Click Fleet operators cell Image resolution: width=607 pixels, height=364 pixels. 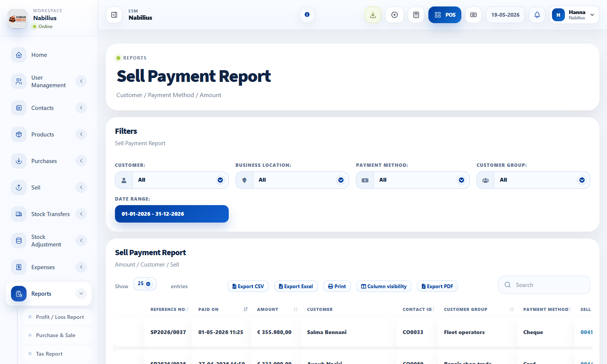pyautogui.click(x=464, y=332)
